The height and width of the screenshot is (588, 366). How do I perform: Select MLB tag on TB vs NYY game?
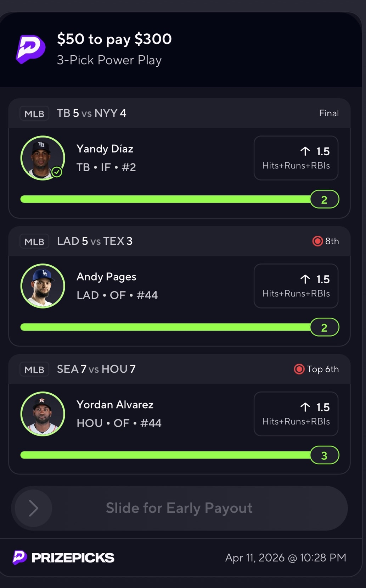(x=34, y=113)
